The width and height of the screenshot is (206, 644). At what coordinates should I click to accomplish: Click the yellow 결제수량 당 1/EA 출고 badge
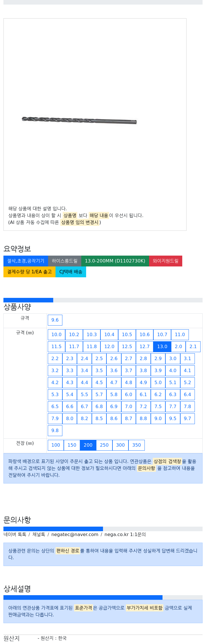[x=29, y=272]
